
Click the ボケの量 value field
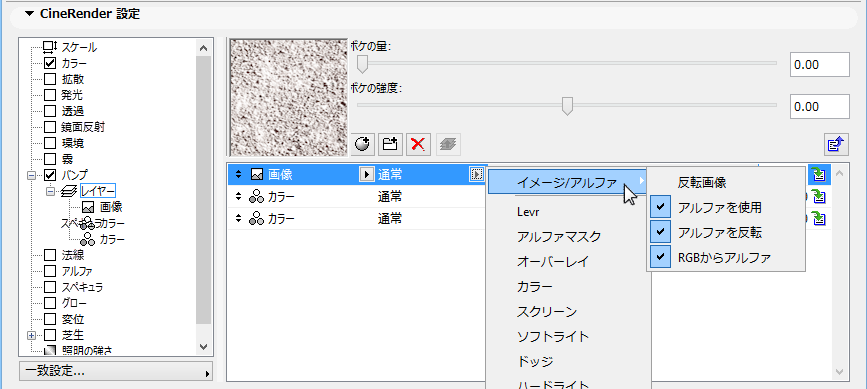pyautogui.click(x=820, y=65)
